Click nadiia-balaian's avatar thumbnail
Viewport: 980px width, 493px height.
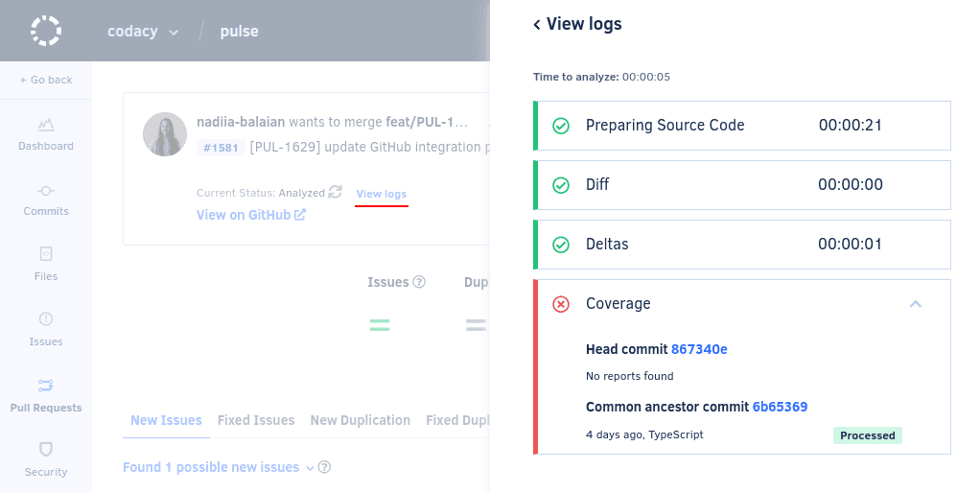pyautogui.click(x=165, y=134)
